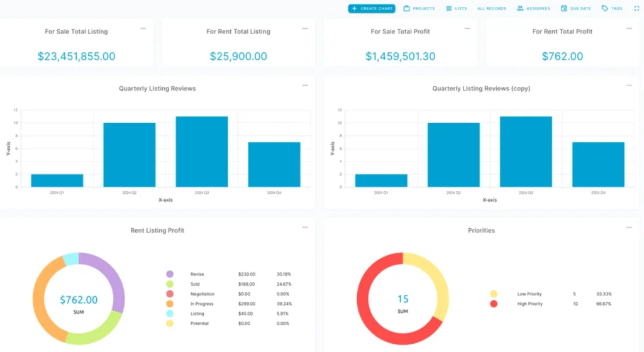
Task: Open the Due Date filter
Action: [x=575, y=9]
